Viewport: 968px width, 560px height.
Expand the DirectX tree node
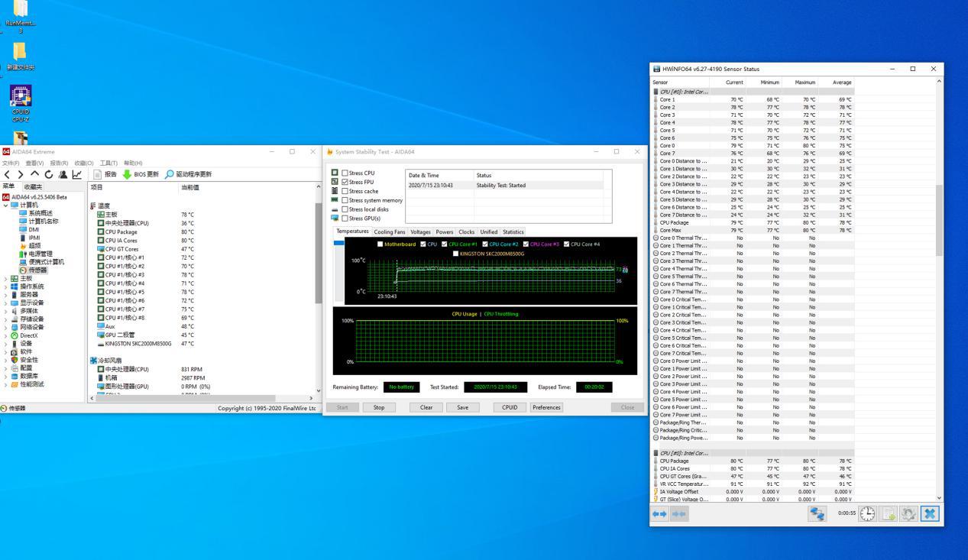(6, 335)
